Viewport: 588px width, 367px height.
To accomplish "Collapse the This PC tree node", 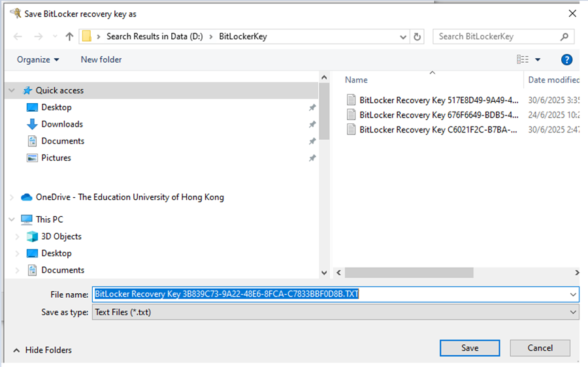I will 12,219.
